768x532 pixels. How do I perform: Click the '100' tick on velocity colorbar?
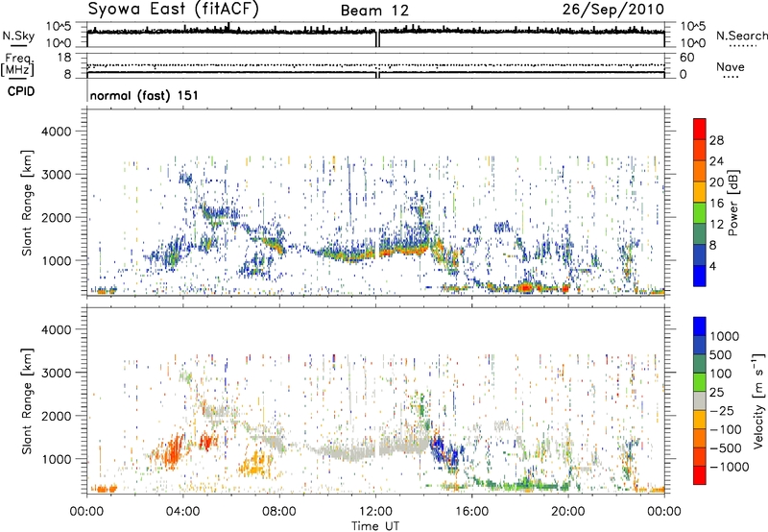pos(721,374)
